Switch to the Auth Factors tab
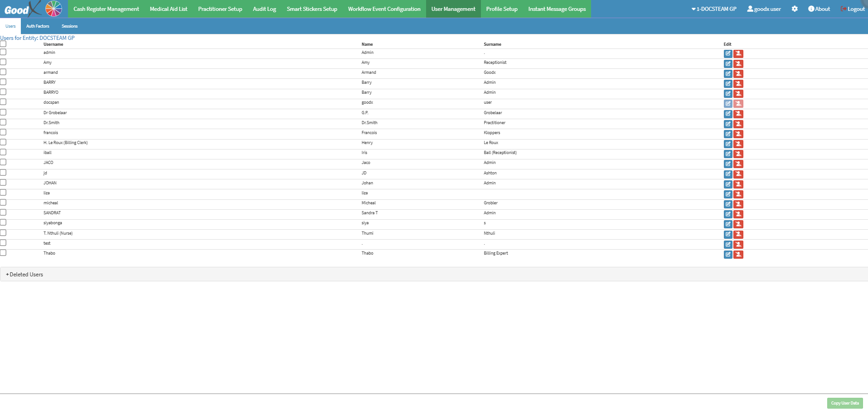 click(38, 26)
